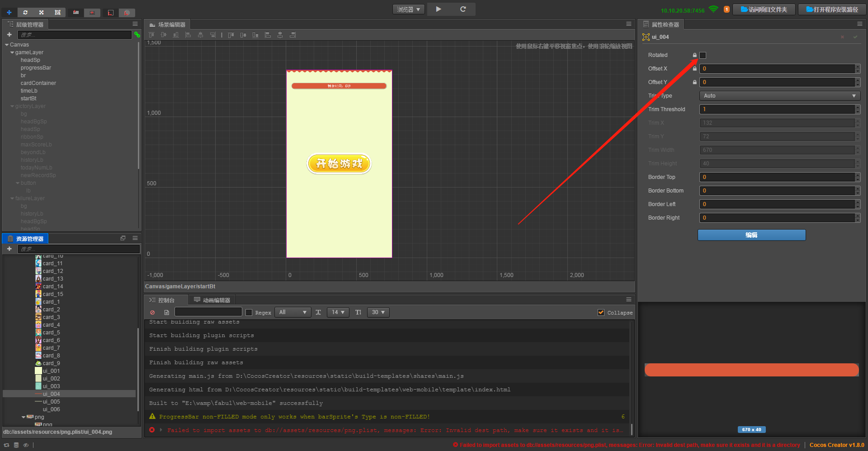Click the open project folder button
The height and width of the screenshot is (451, 868).
coord(764,9)
